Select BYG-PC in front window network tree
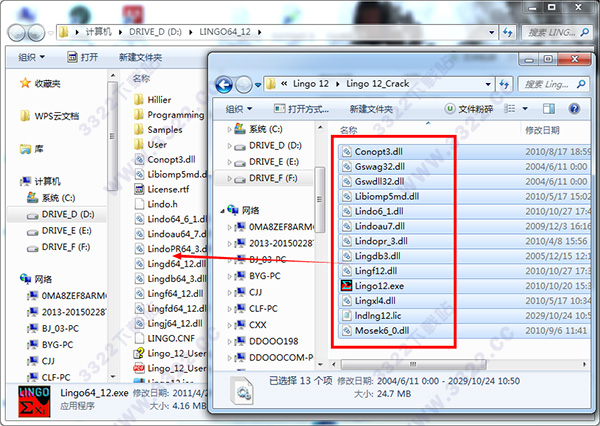 coord(264,276)
